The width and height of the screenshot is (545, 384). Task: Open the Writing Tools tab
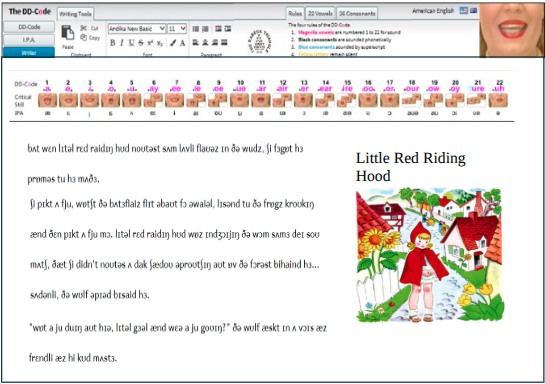point(75,14)
